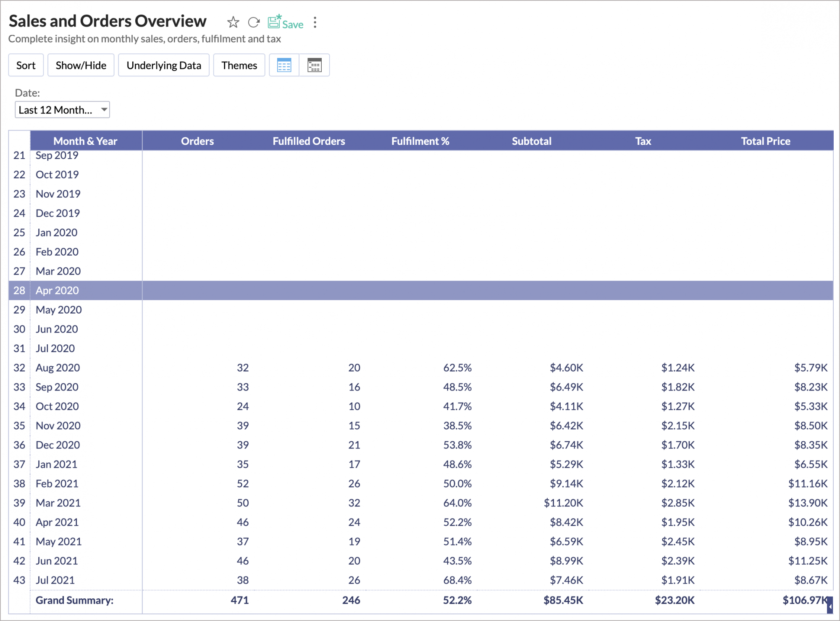This screenshot has width=840, height=621.
Task: Select the highlighted Apr 2020 row
Action: (x=58, y=291)
